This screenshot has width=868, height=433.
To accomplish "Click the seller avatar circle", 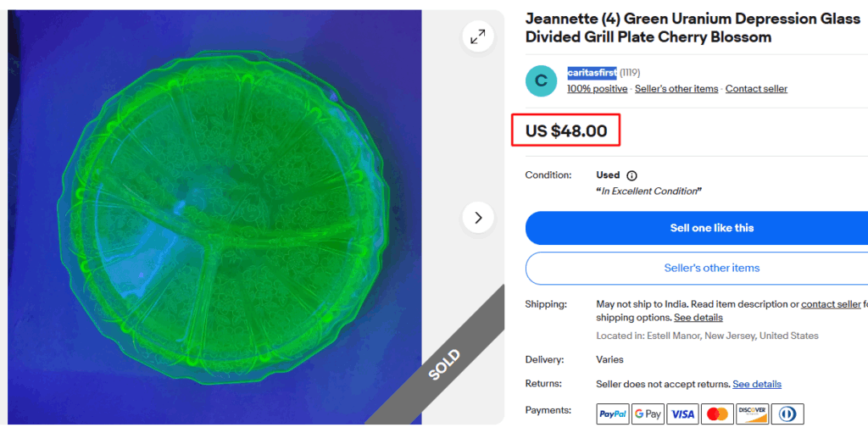I will pos(541,80).
